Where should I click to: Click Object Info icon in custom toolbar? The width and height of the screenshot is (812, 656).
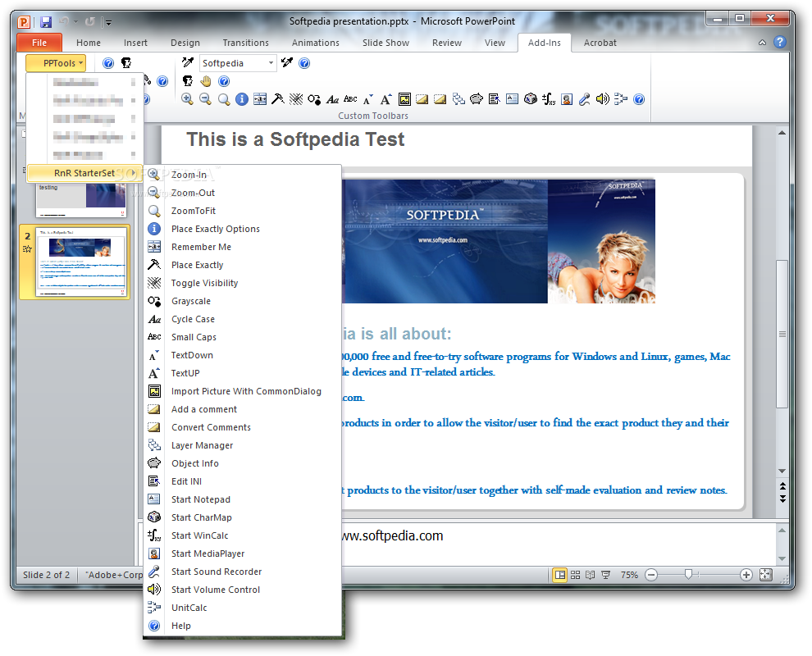tap(477, 99)
